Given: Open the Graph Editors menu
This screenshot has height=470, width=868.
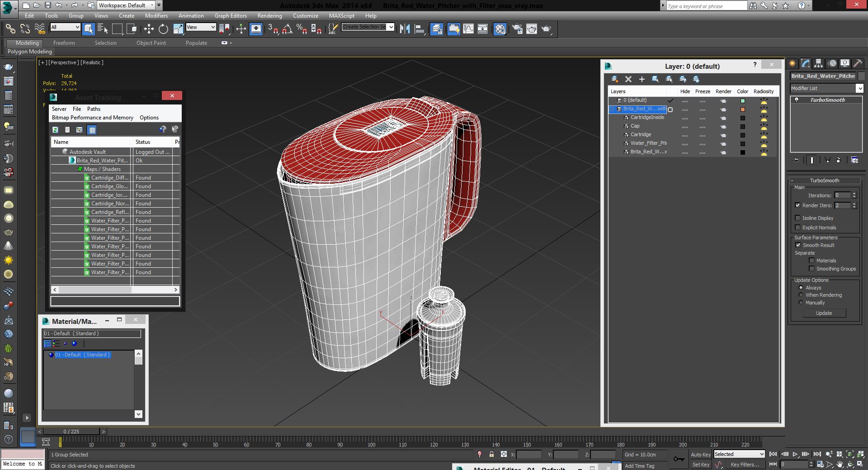Looking at the screenshot, I should pyautogui.click(x=231, y=15).
